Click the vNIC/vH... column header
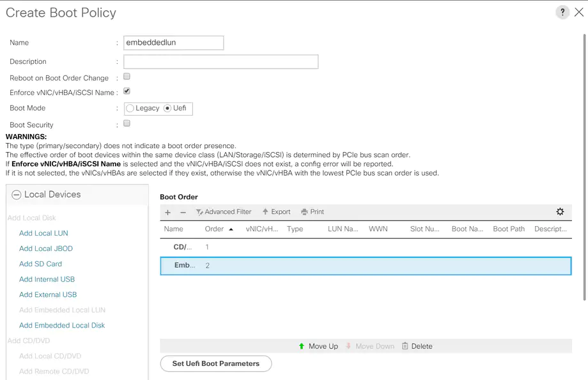 pos(262,229)
